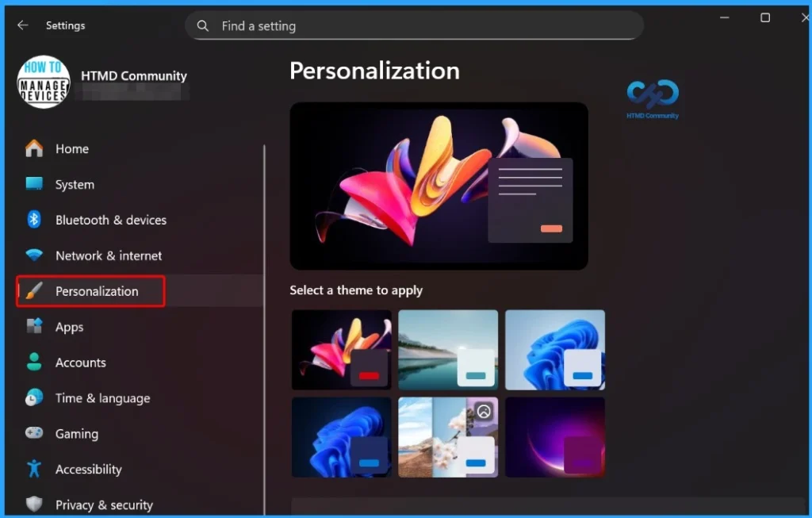Screen dimensions: 812x518
Task: Apply the light blue bloom theme
Action: click(555, 350)
